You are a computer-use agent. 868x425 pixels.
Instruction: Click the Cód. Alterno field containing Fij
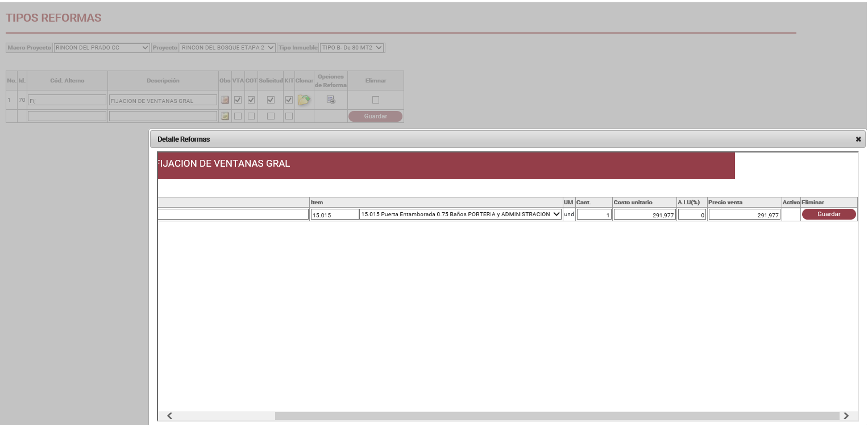(x=67, y=100)
